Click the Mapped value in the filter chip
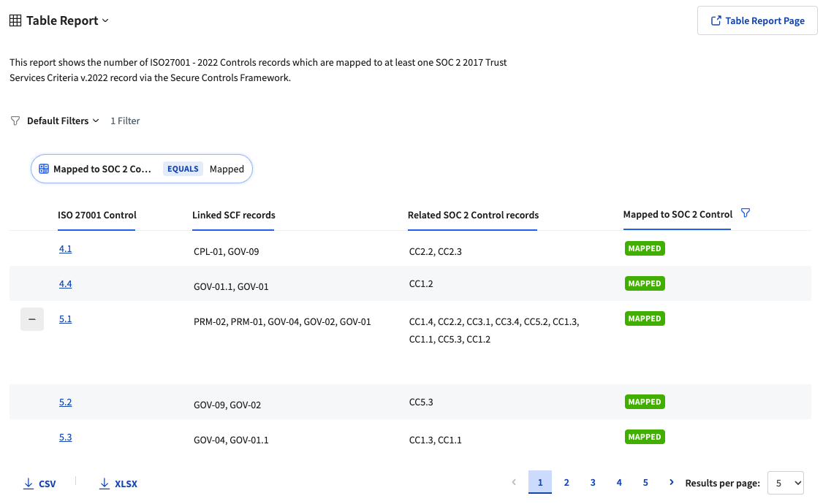 click(227, 169)
